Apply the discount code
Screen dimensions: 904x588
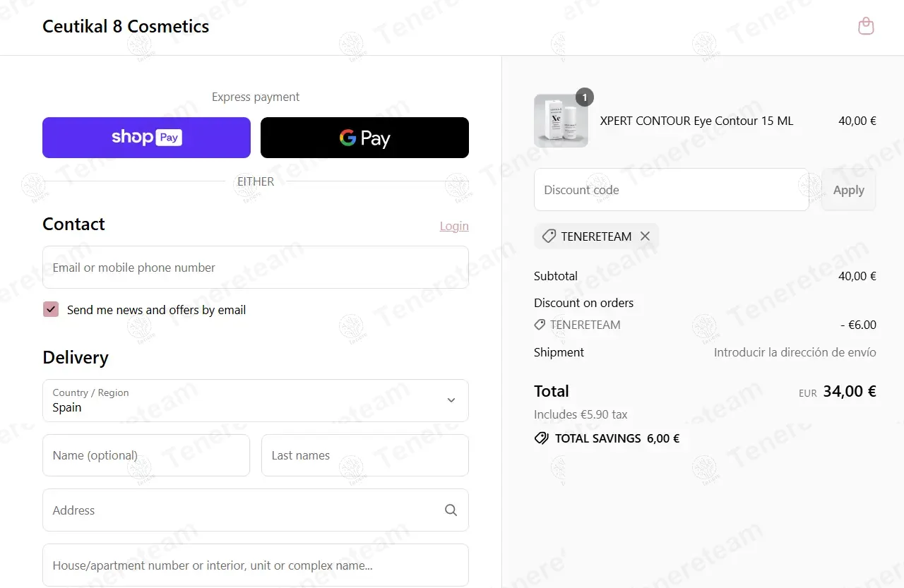click(849, 190)
